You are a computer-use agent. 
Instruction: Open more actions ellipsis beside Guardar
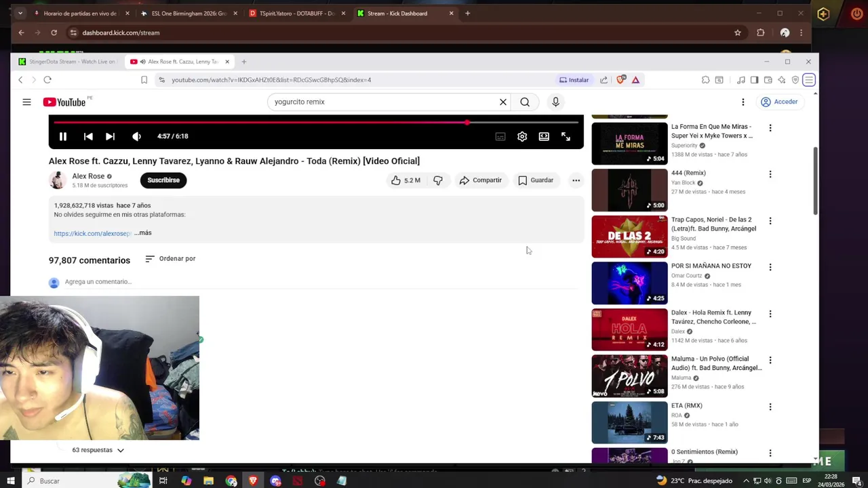(x=576, y=180)
